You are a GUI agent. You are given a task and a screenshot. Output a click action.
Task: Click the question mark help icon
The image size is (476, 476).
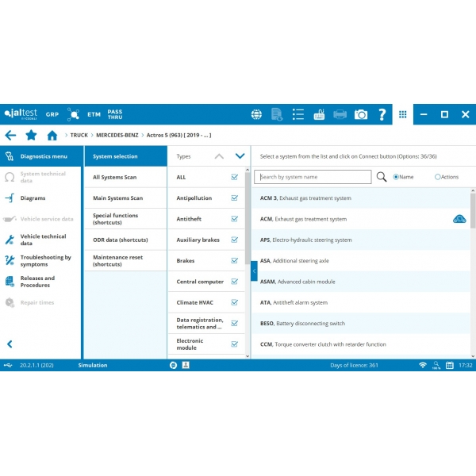pos(382,114)
